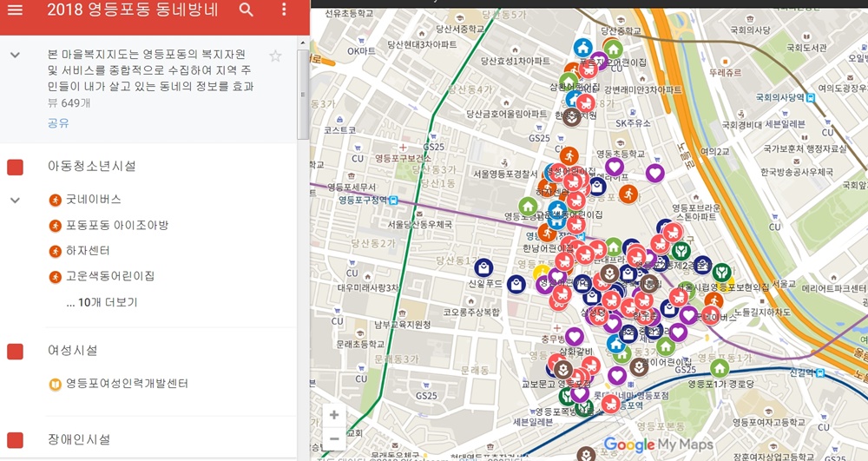Image resolution: width=868 pixels, height=461 pixels.
Task: Select 하자센터 in the layer list
Action: coord(88,251)
